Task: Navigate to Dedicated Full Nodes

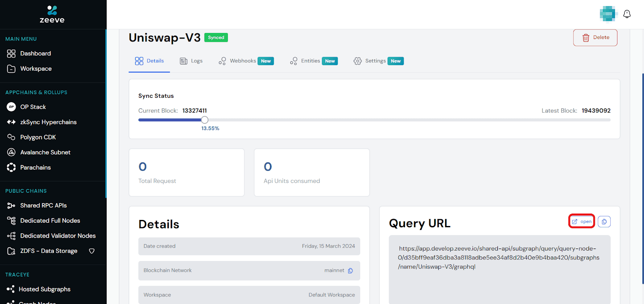Action: click(x=50, y=220)
